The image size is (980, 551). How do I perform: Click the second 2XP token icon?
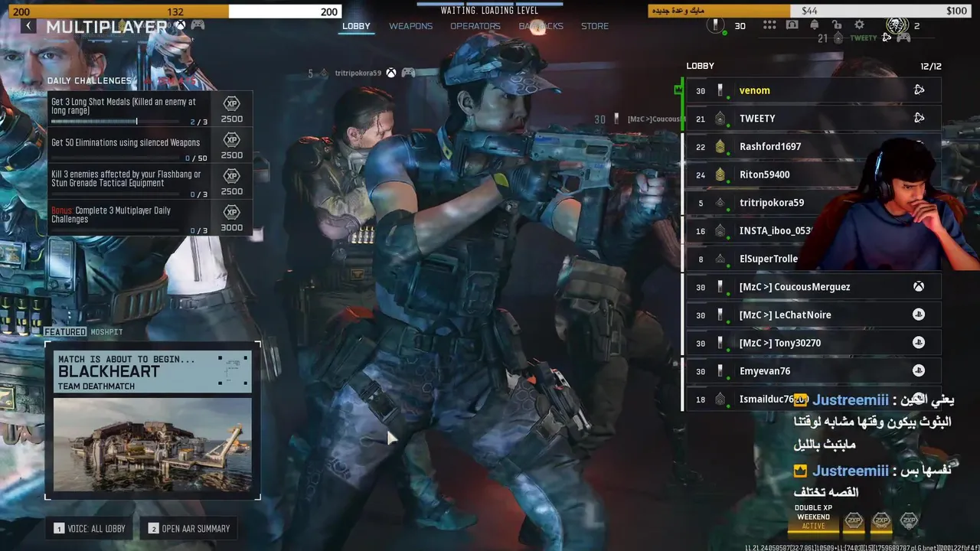pyautogui.click(x=881, y=521)
